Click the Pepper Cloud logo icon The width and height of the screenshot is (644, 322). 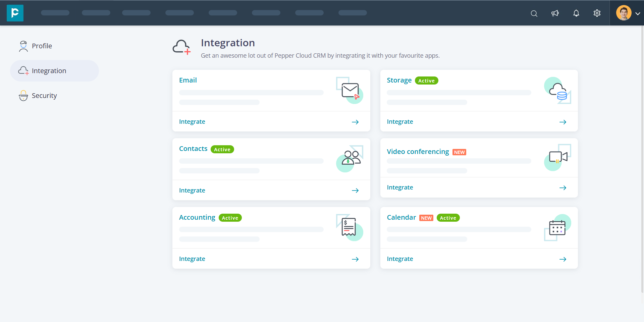coord(15,13)
